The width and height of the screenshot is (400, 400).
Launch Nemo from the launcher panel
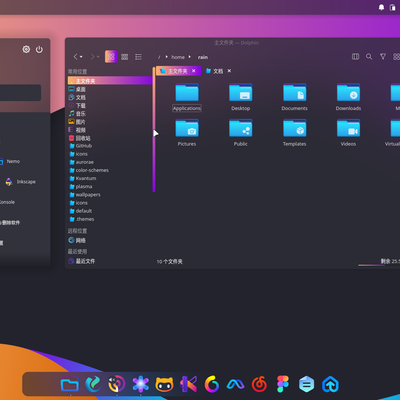[x=10, y=161]
